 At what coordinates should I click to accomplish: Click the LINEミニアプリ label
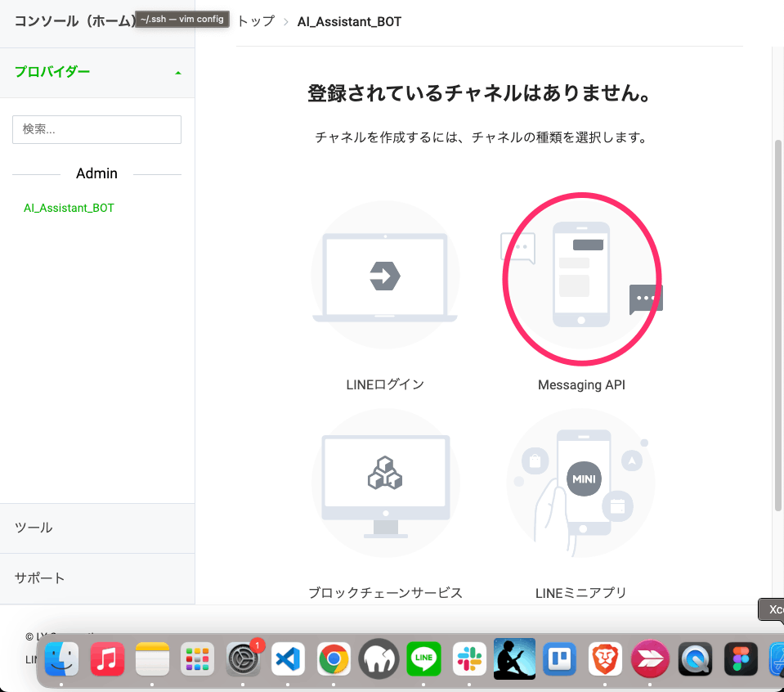coord(581,593)
